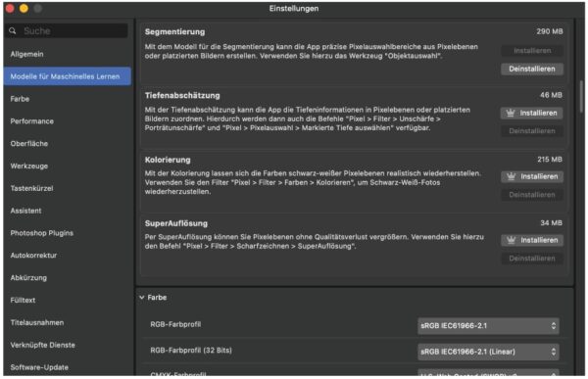Go to Performance settings
This screenshot has width=588, height=379.
tap(32, 121)
